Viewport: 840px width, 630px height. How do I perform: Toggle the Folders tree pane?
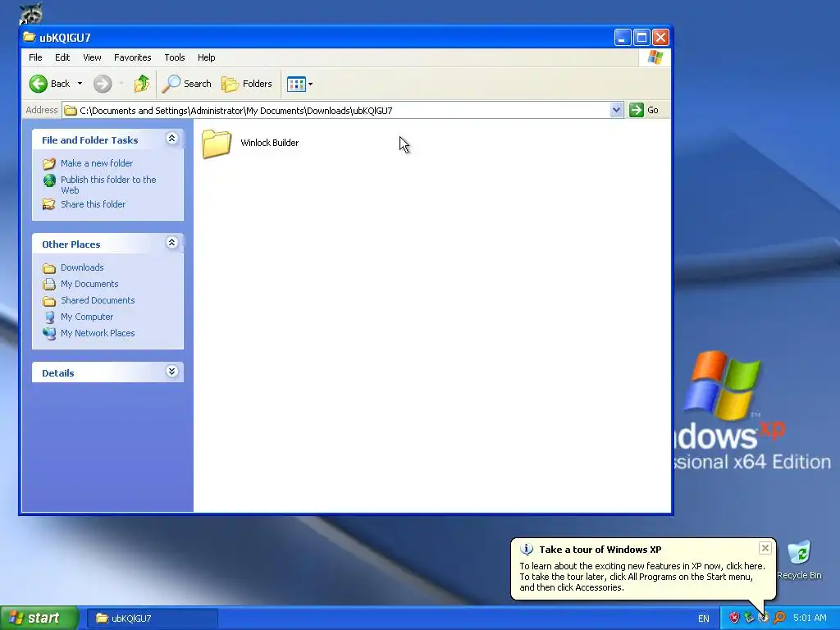coord(247,84)
